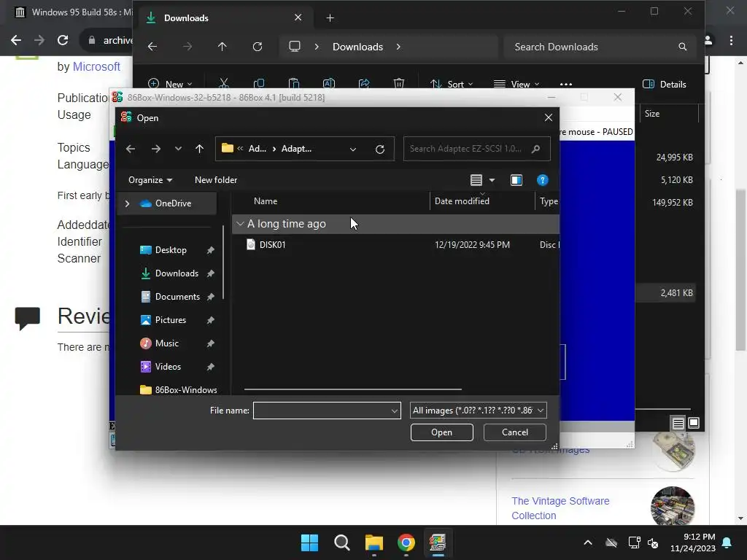The height and width of the screenshot is (560, 747).
Task: Open File Explorer from the taskbar
Action: (x=374, y=542)
